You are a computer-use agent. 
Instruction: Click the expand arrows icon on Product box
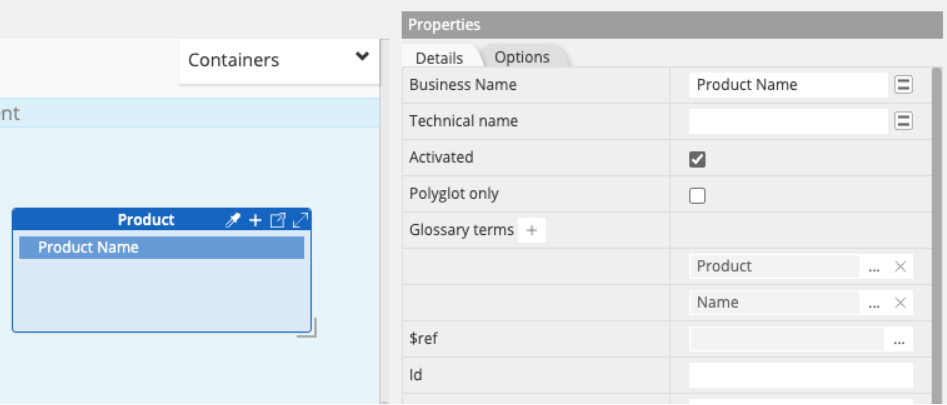300,220
